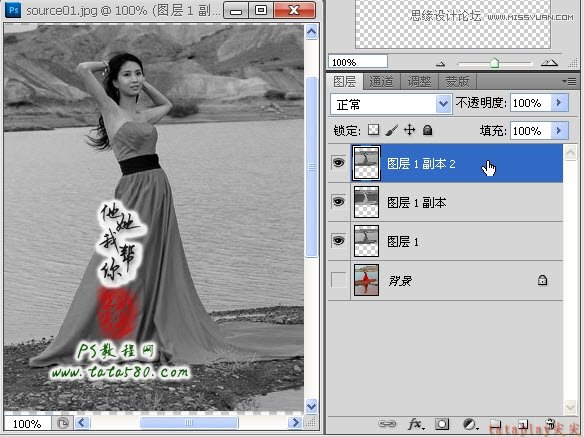Open the fx layer style menu
This screenshot has height=437, width=584.
(x=416, y=424)
